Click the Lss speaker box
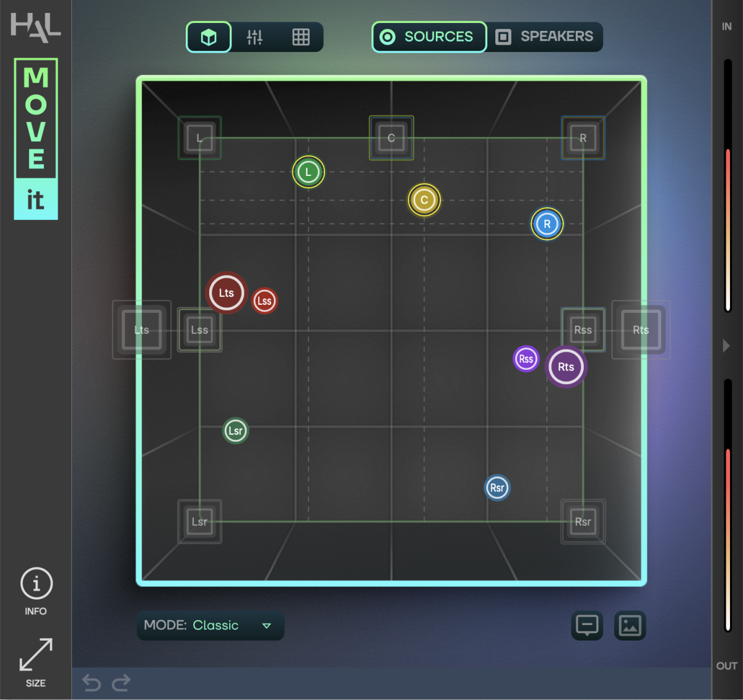This screenshot has height=700, width=743. 199,330
